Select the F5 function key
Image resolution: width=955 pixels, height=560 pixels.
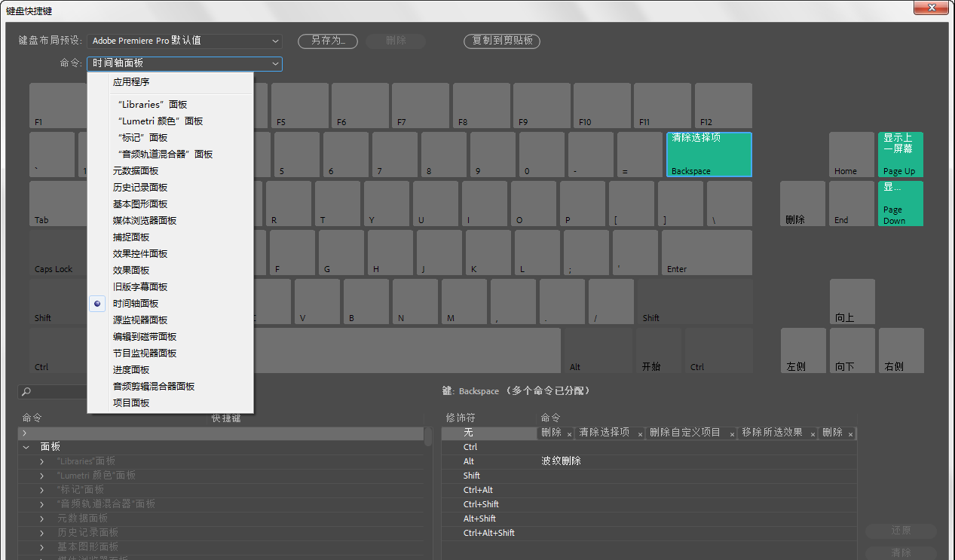pos(300,106)
